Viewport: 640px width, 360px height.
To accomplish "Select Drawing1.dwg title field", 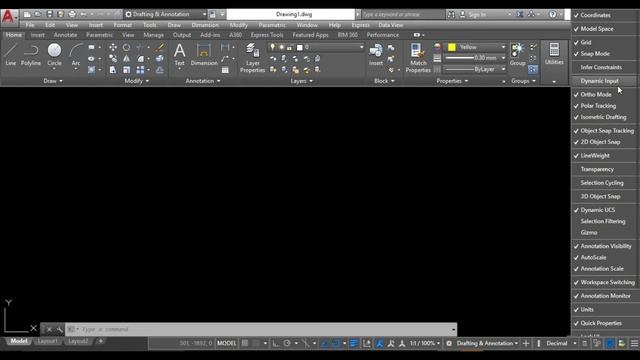I will click(291, 14).
